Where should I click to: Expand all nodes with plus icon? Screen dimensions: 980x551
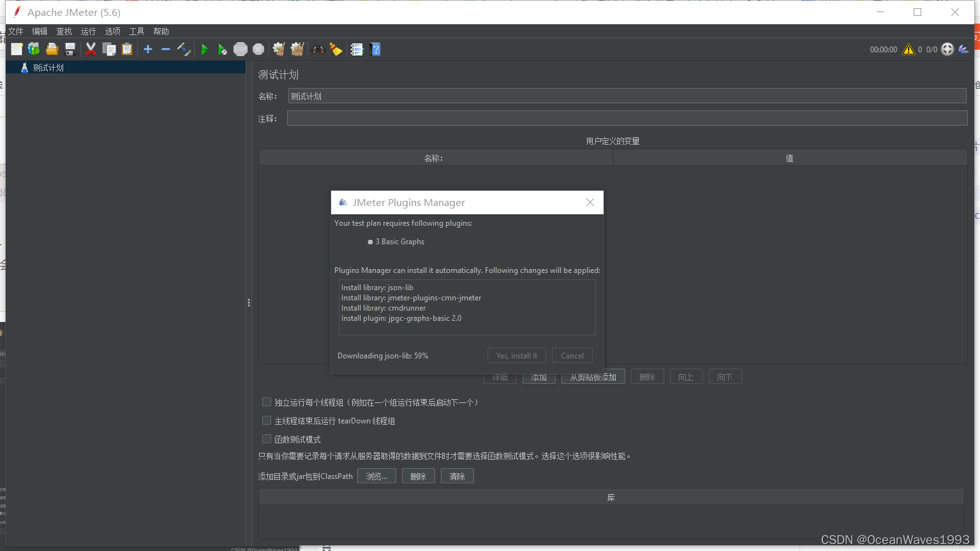148,49
